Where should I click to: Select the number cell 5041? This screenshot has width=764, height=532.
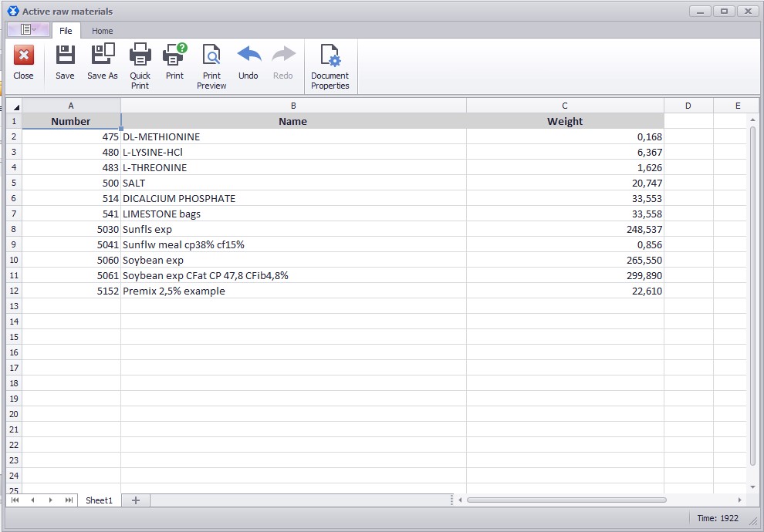point(71,245)
